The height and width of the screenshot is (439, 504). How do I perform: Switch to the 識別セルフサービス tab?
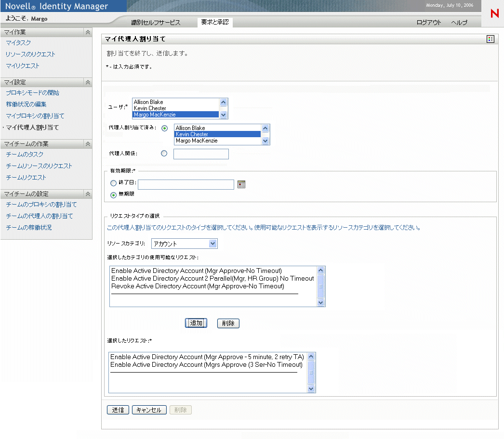point(156,23)
